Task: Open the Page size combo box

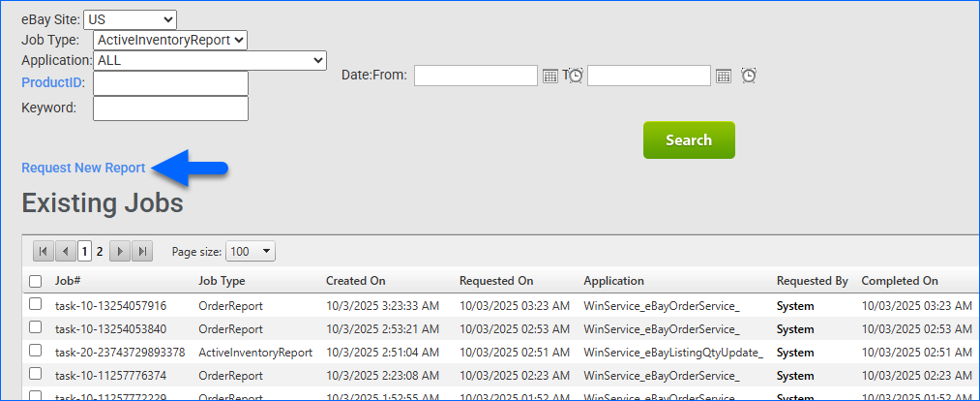Action: pos(251,252)
